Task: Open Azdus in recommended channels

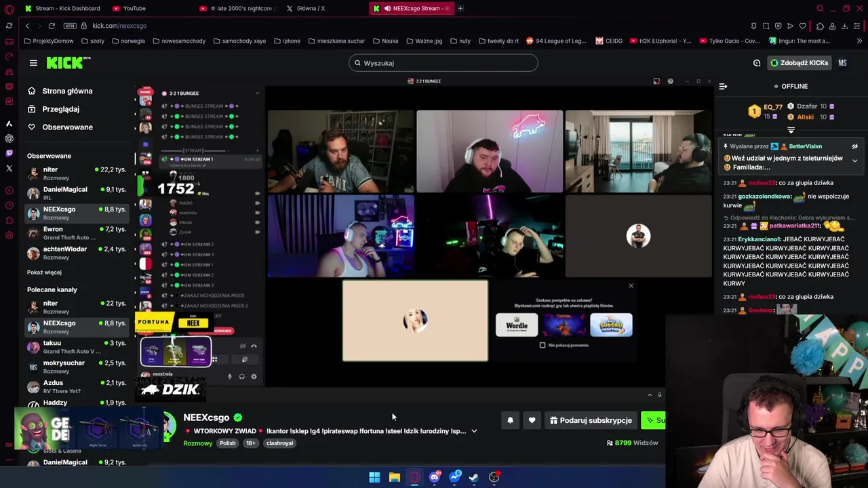Action: click(x=77, y=387)
